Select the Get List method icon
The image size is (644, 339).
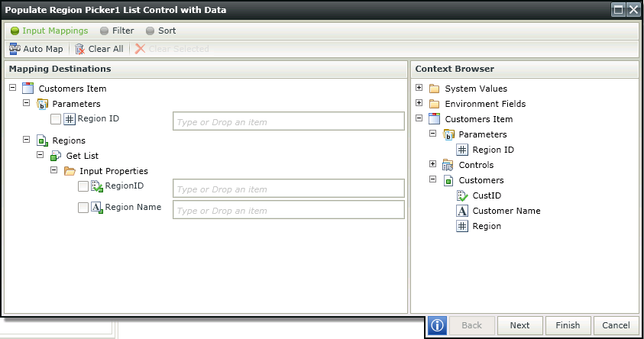[56, 156]
